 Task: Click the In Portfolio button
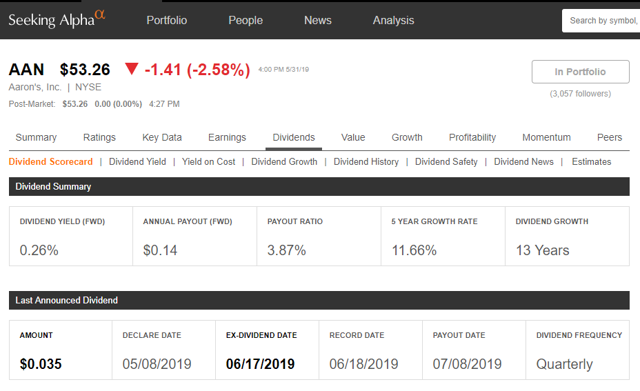(580, 72)
